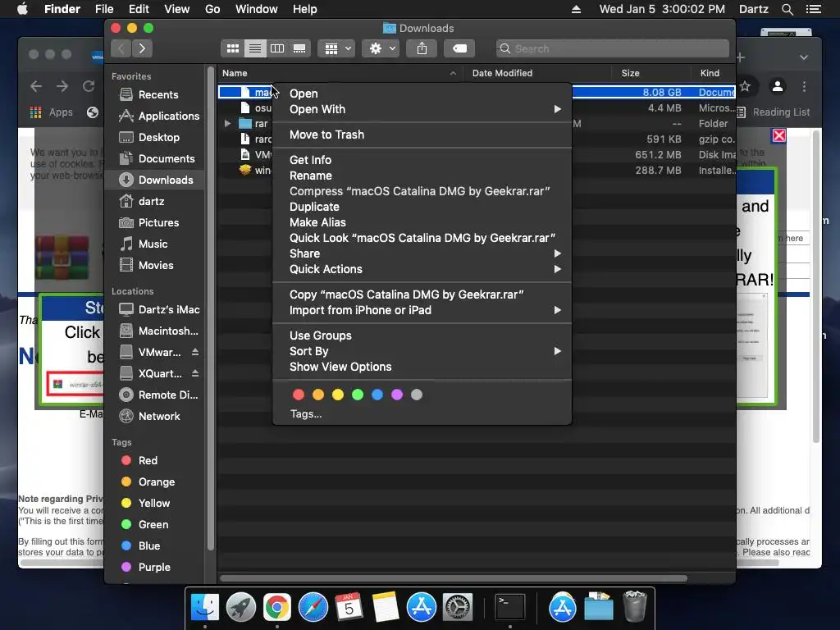Screen dimensions: 840x630
Task: Eject the VMware volume in sidebar
Action: click(x=195, y=352)
